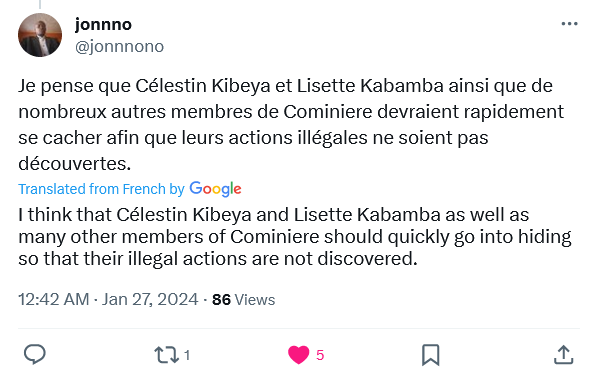Click the retweet arrows icon

166,355
